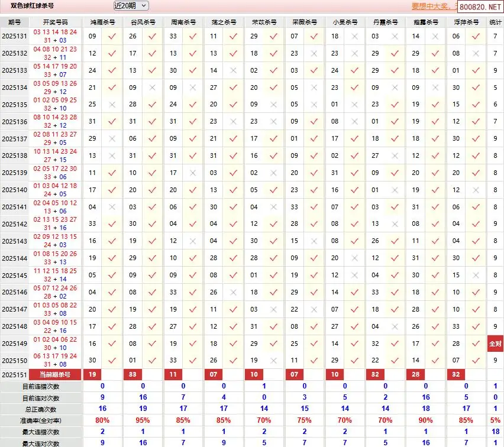
Task: Click the 要想中大奖 orange link
Action: pos(434,7)
